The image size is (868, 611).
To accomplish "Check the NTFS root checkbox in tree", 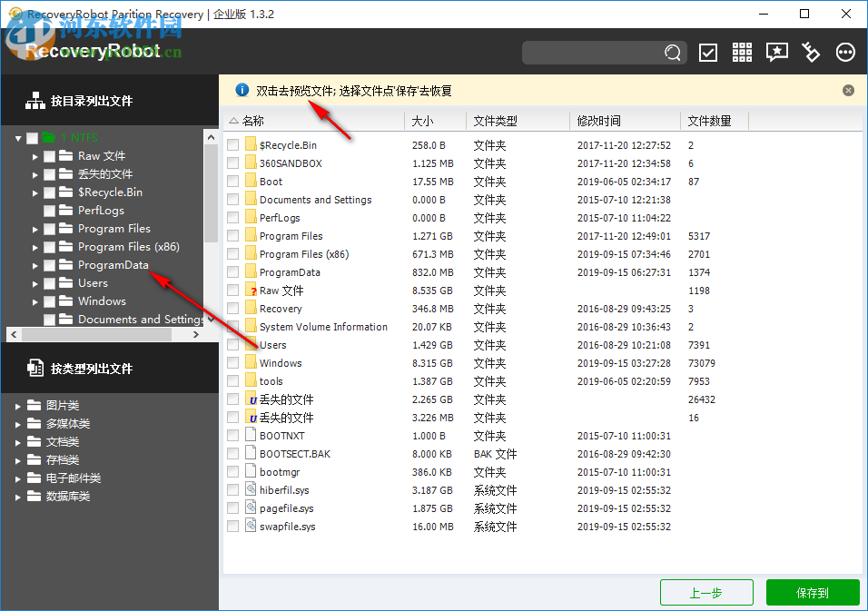I will pyautogui.click(x=31, y=137).
